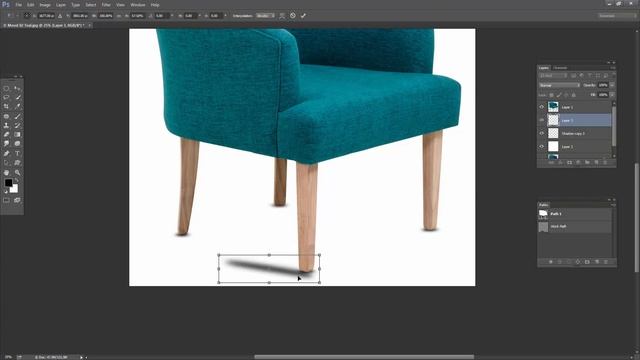Create new group in Layers panel
Screen dimensions: 640x360
[587, 162]
